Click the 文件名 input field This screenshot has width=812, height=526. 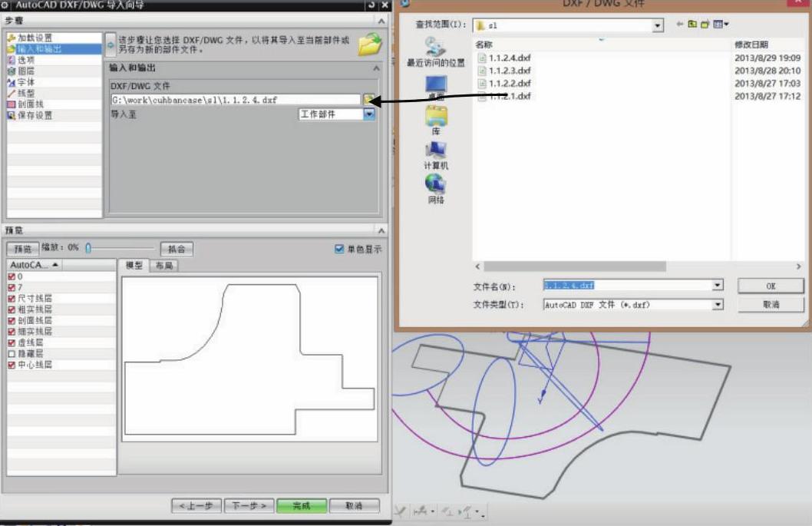pyautogui.click(x=628, y=285)
